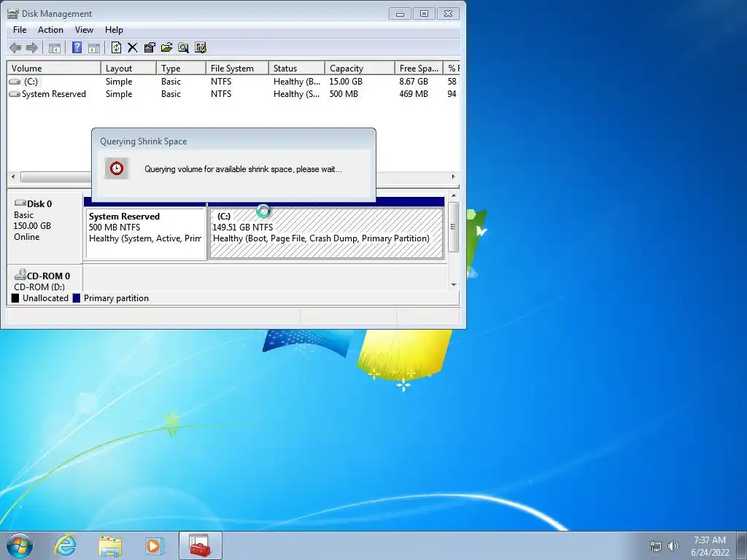Sort by the Capacity column header

pyautogui.click(x=360, y=68)
